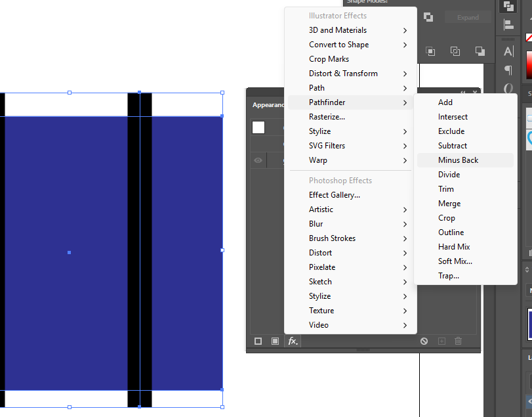
Task: Open the Warp submenu
Action: click(350, 160)
